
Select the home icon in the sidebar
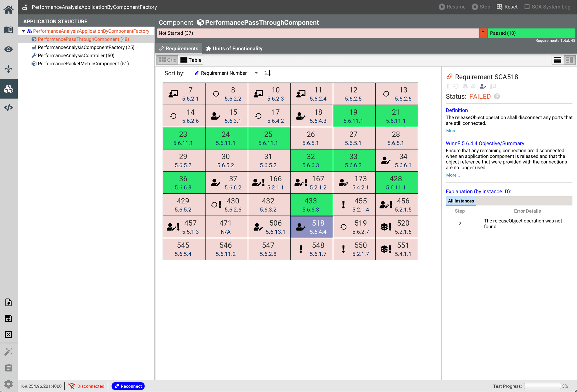pyautogui.click(x=9, y=9)
